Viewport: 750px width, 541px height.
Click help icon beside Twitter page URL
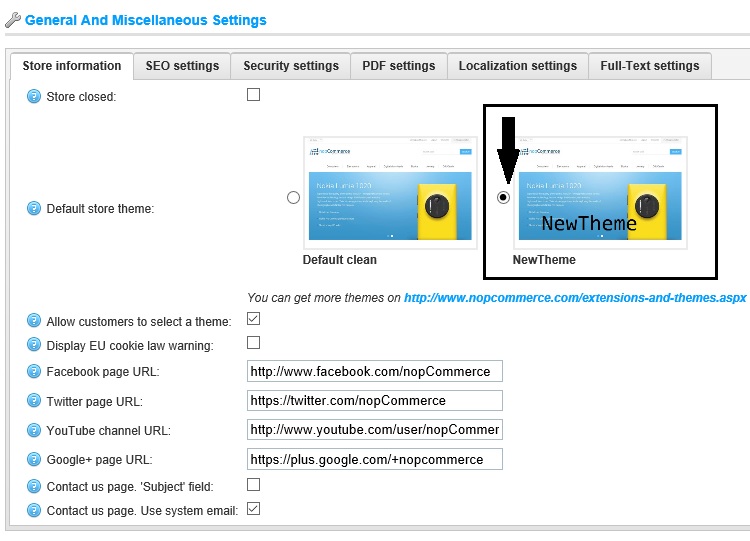[x=35, y=401]
